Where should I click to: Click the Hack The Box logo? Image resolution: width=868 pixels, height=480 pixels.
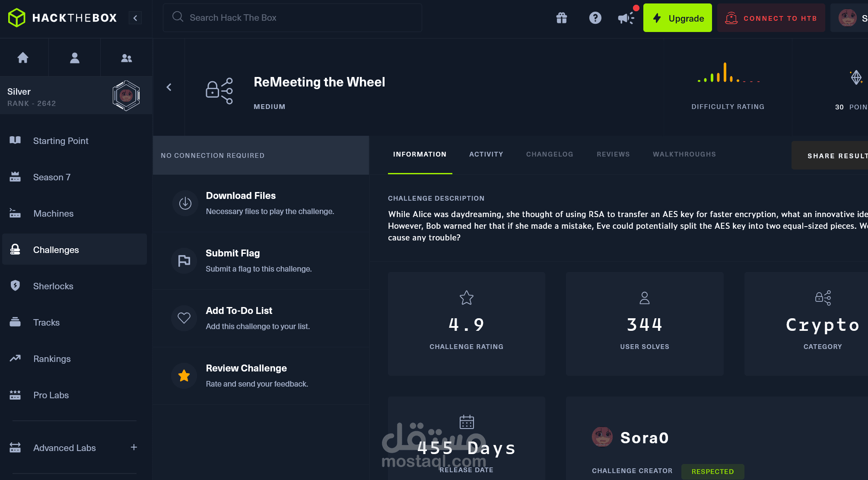tap(63, 18)
